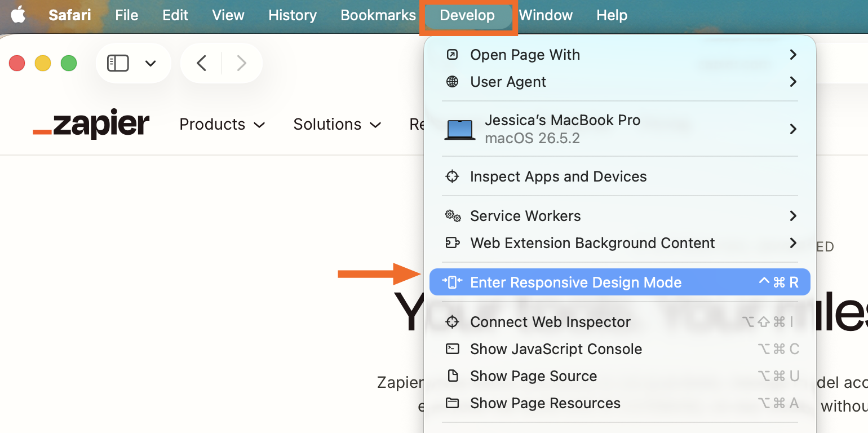Open the Help menu
The width and height of the screenshot is (868, 433).
coord(612,15)
